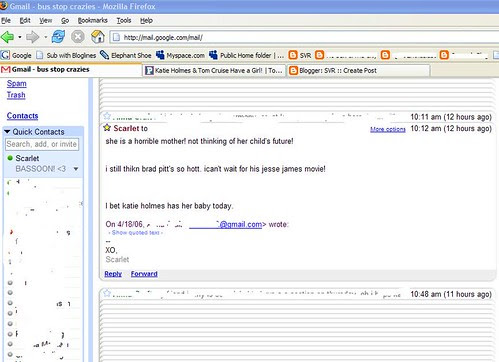Expand the collapsed 10:11 am message
Screen dimensions: 499x362
[297, 117]
